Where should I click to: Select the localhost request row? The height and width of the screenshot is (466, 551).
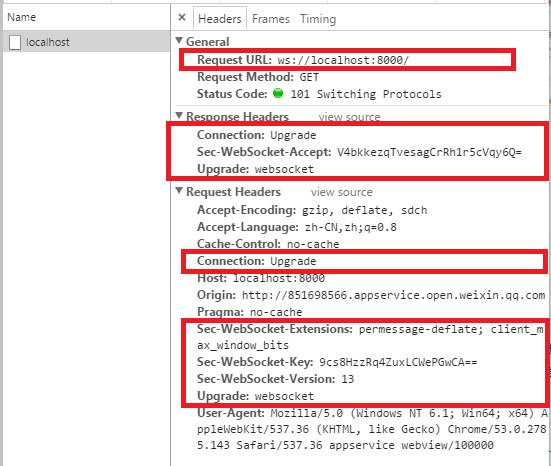[x=86, y=42]
